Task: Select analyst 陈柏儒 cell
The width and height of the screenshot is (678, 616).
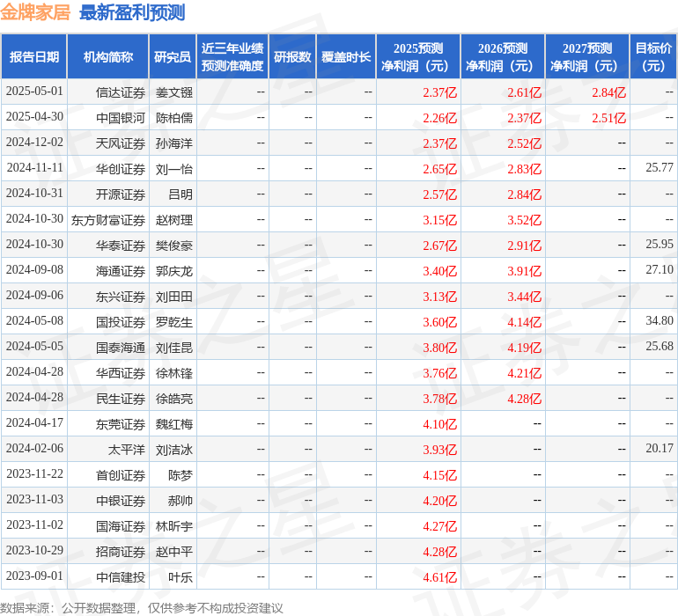Action: pyautogui.click(x=174, y=118)
